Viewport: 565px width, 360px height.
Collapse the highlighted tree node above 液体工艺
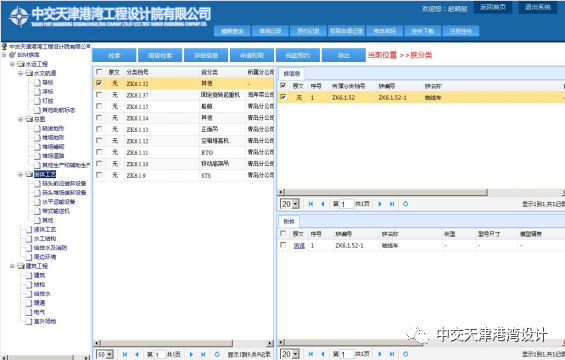[21, 174]
